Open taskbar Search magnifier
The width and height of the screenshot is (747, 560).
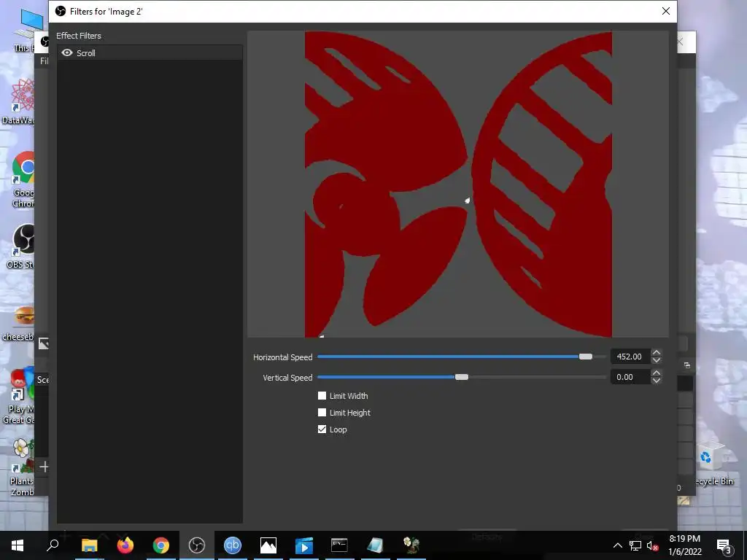point(53,545)
